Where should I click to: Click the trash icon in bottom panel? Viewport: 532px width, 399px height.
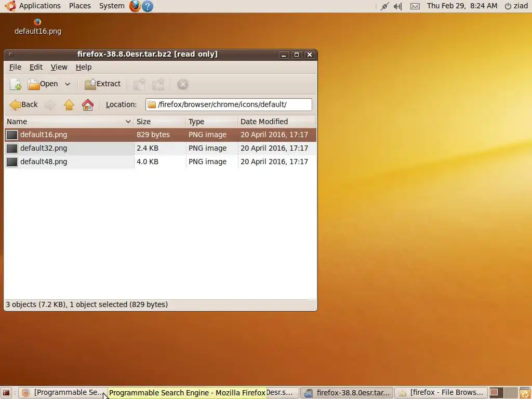[x=525, y=393]
